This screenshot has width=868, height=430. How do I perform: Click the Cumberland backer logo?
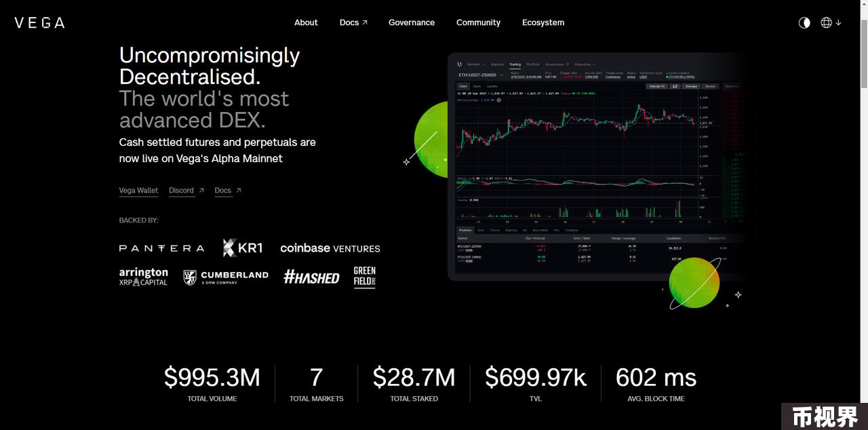226,277
